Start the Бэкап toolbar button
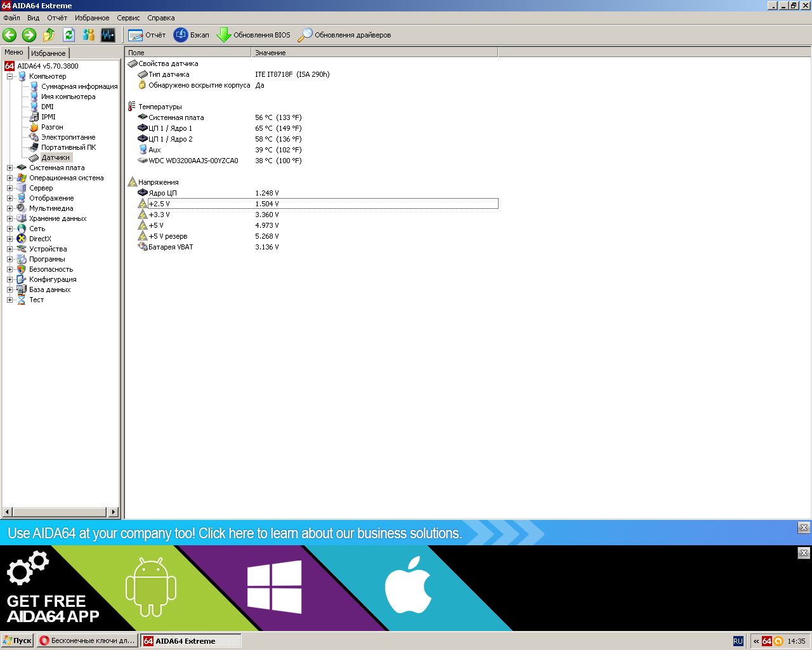This screenshot has width=812, height=650. click(192, 35)
